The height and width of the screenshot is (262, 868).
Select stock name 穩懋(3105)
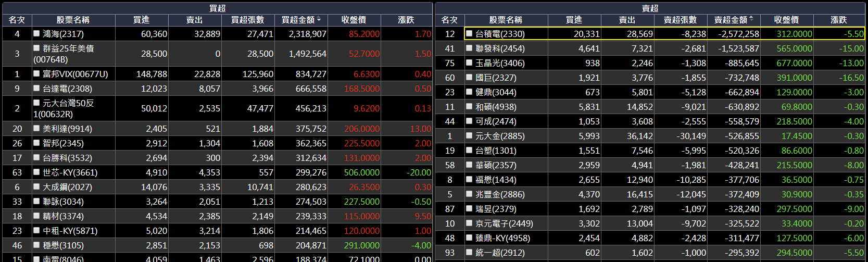click(63, 245)
